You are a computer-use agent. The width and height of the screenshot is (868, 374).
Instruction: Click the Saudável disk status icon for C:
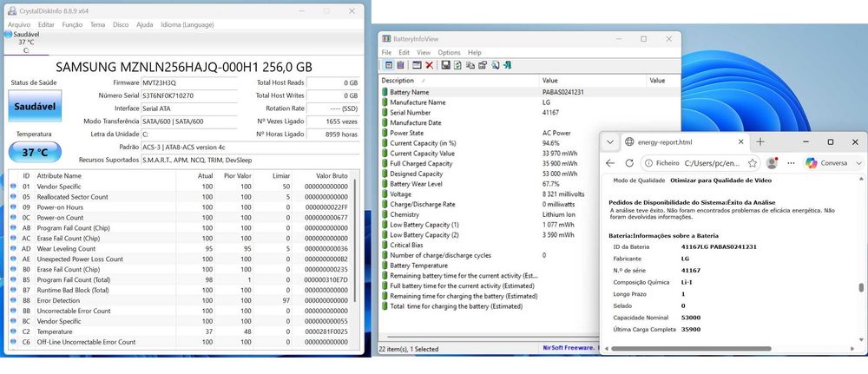[x=8, y=35]
